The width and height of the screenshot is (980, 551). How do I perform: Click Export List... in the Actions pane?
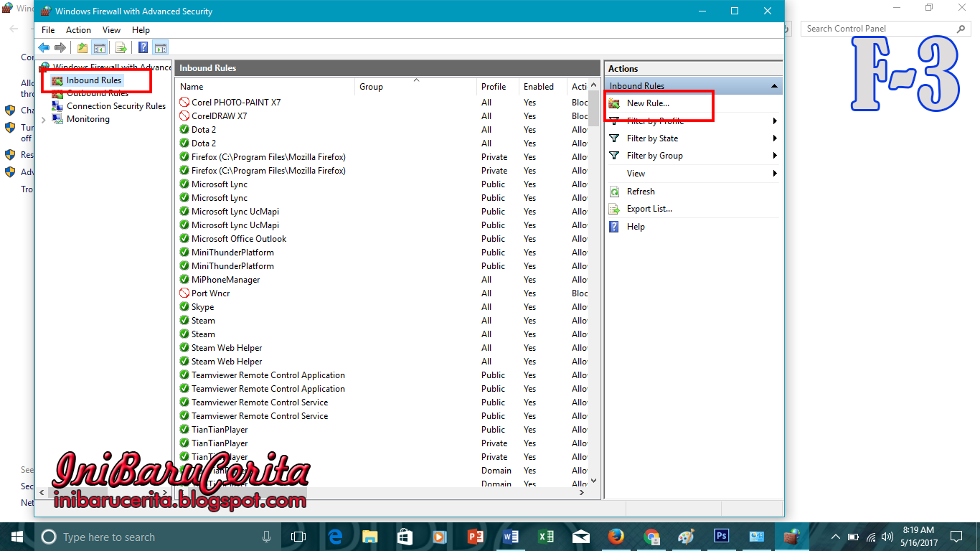pyautogui.click(x=649, y=209)
